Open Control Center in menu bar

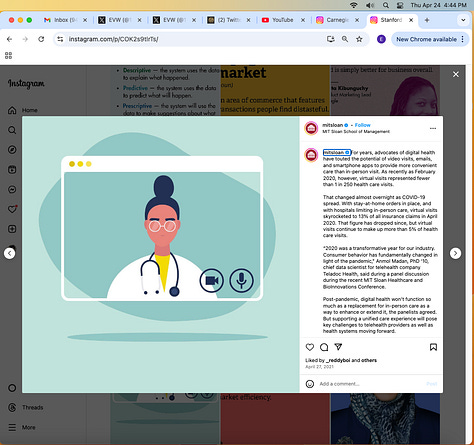(400, 5)
